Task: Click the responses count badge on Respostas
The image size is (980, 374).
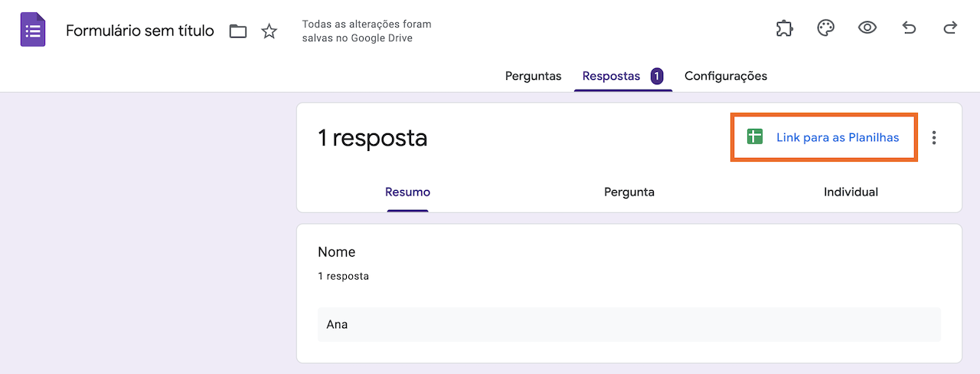Action: click(x=657, y=76)
